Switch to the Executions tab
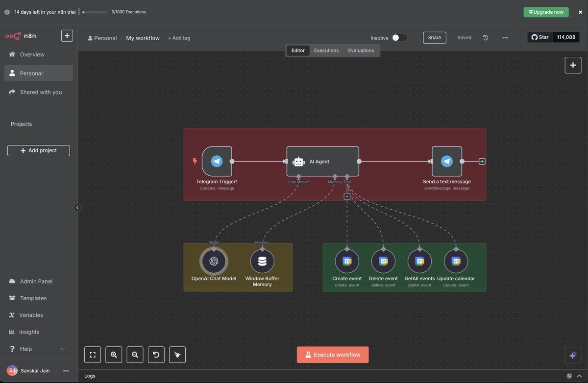 tap(326, 50)
